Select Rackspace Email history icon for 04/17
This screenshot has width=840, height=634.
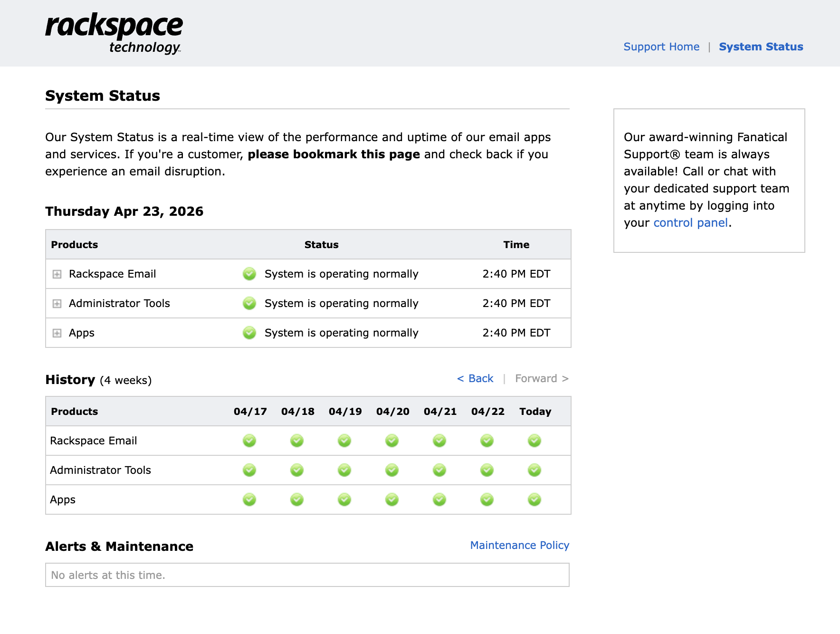[249, 441]
